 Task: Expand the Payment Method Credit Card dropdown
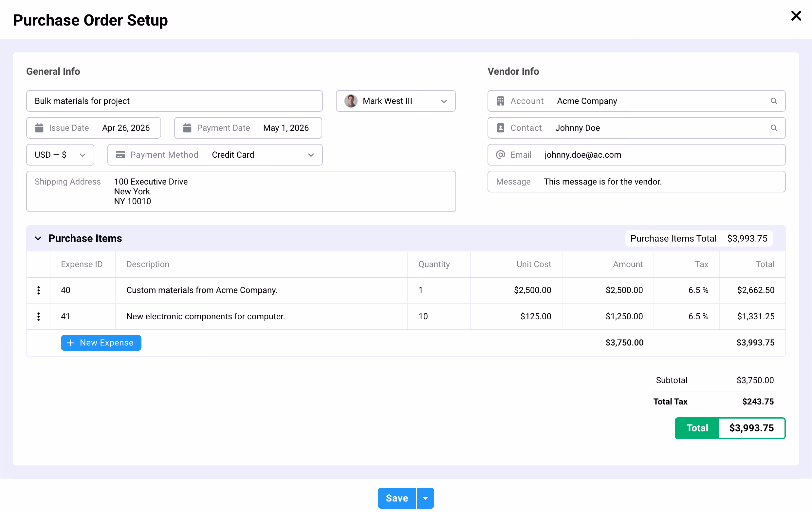pyautogui.click(x=215, y=155)
